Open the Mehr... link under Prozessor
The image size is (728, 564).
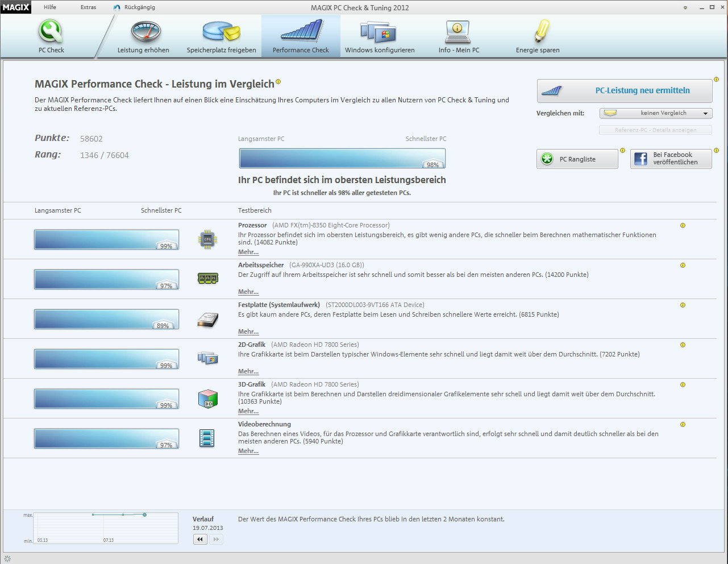tap(248, 252)
